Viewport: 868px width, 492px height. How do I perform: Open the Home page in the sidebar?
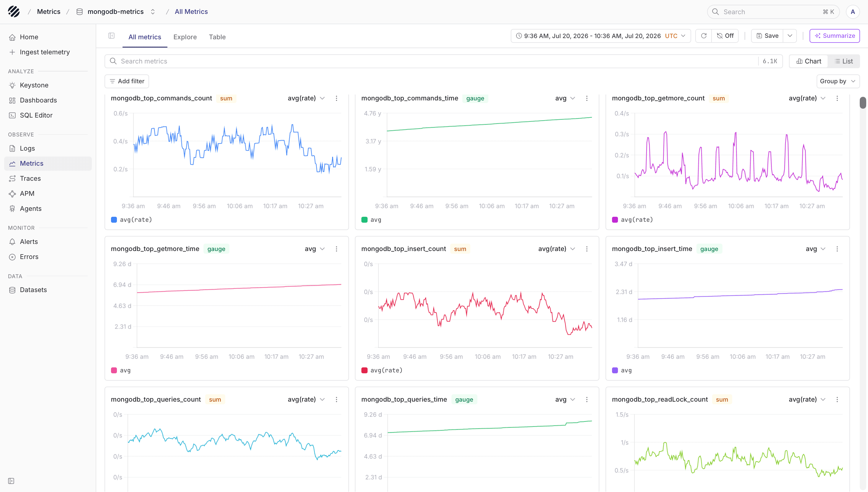pyautogui.click(x=48, y=37)
